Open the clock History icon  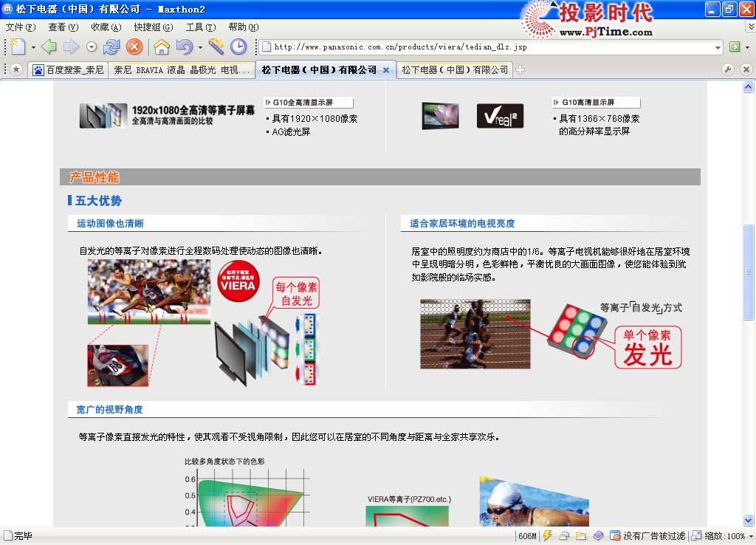(238, 47)
